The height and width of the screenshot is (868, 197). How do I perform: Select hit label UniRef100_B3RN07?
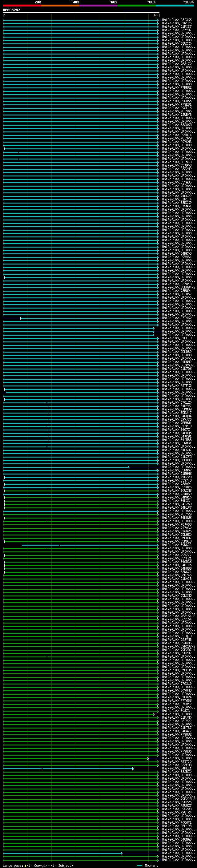177,470
